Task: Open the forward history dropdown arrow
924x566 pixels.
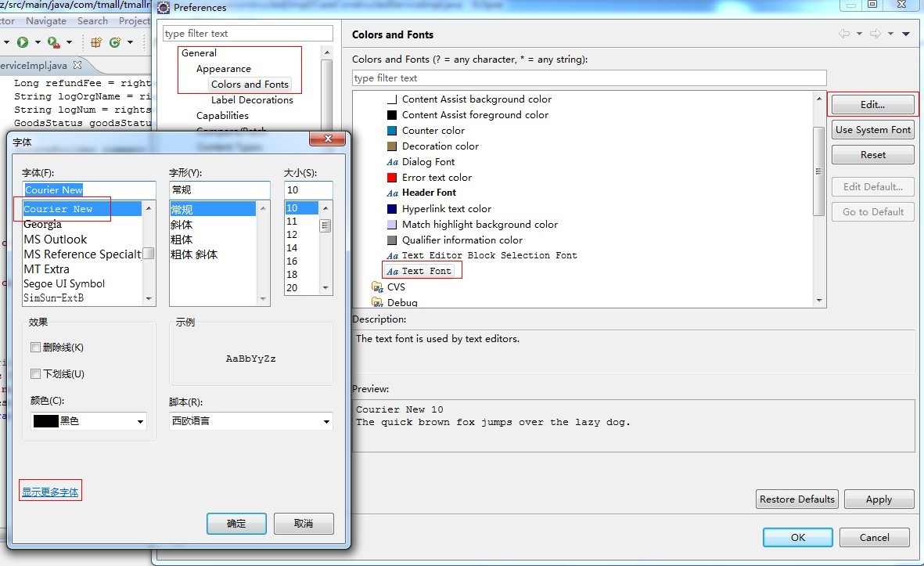Action: 890,34
